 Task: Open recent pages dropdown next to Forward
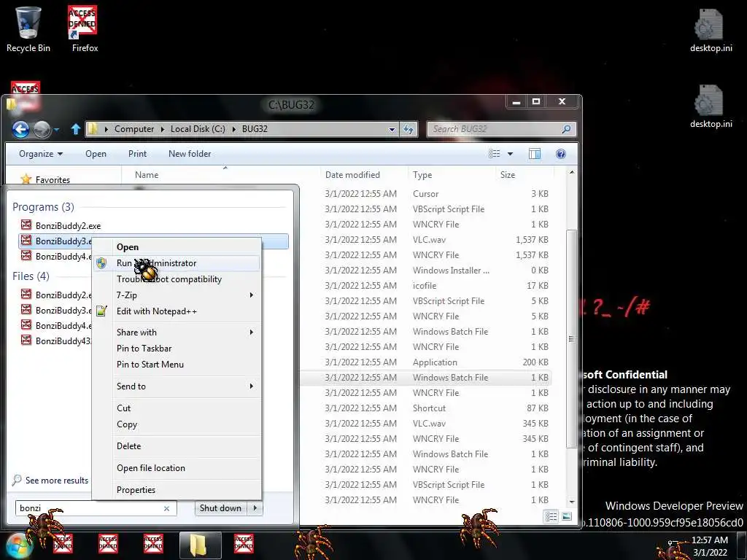[57, 129]
